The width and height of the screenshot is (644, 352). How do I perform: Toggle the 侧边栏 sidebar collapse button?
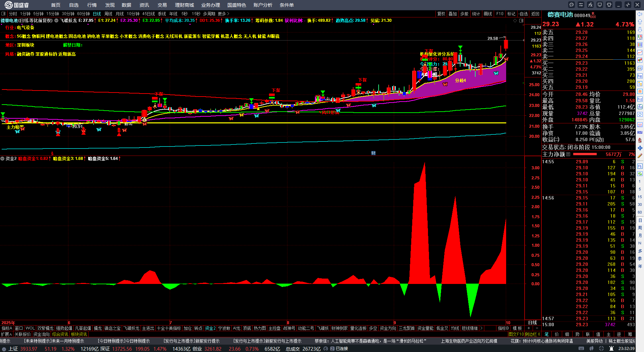click(x=532, y=334)
